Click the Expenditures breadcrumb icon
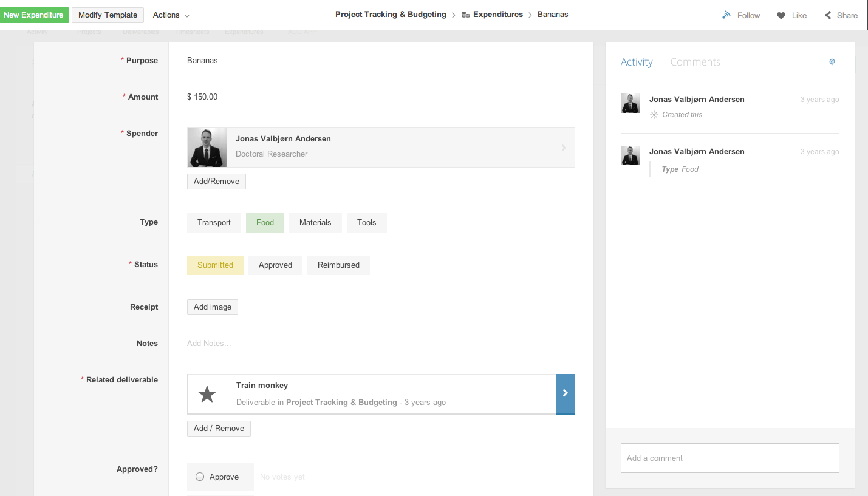 pos(466,15)
